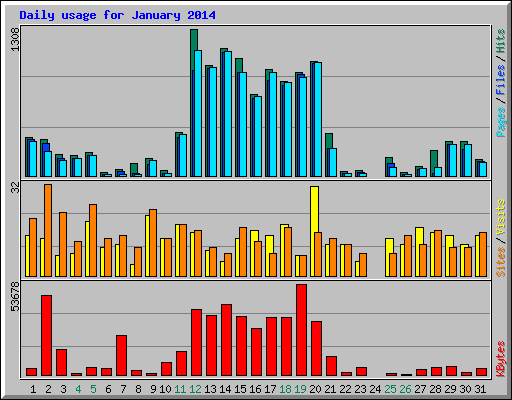Select the cyan 'Pages' legend label
Image resolution: width=512 pixels, height=400 pixels.
pos(501,122)
